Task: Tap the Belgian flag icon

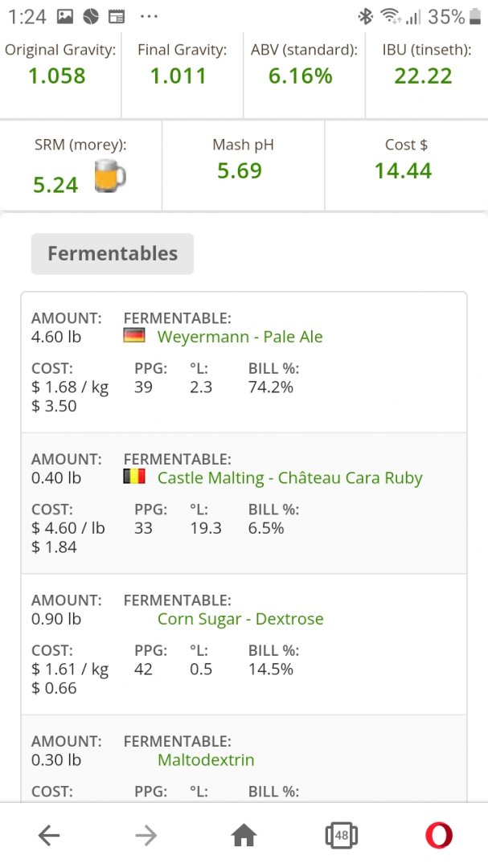Action: 134,477
